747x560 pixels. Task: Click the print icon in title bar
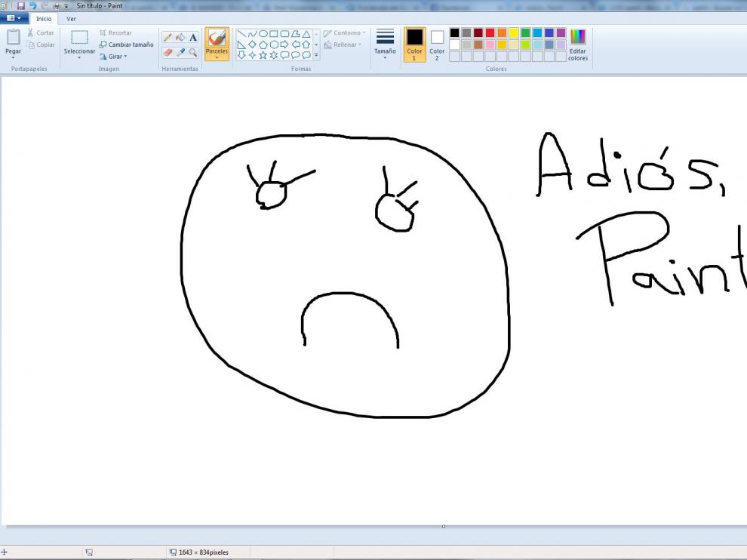57,6
